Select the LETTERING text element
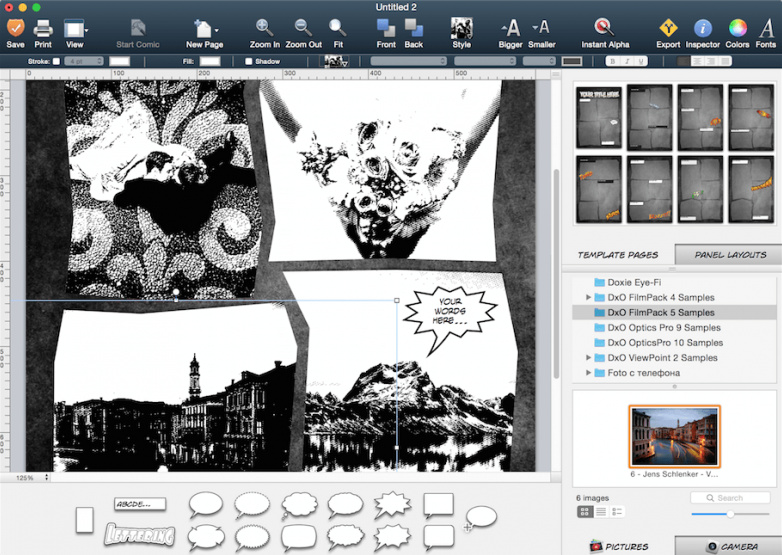 point(139,535)
